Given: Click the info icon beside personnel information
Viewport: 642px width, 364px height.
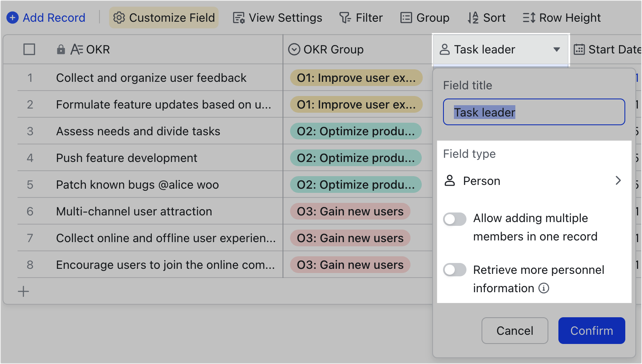Looking at the screenshot, I should click(x=544, y=288).
